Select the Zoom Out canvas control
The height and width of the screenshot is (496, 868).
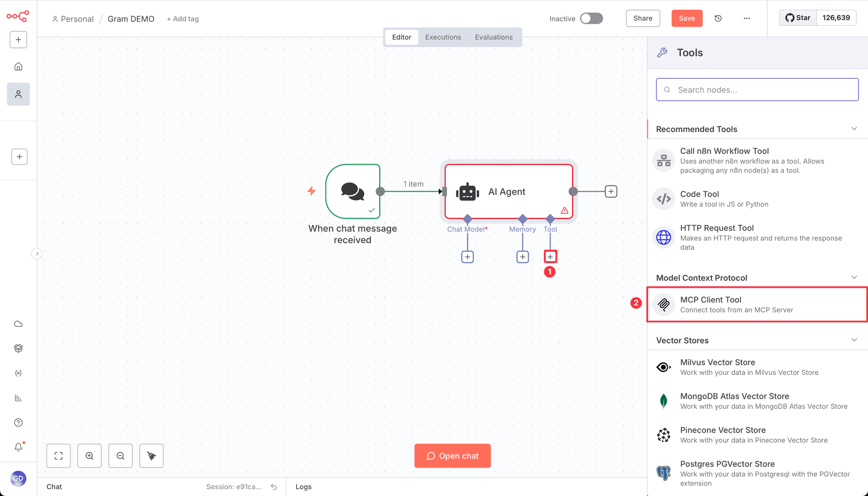[x=120, y=456]
